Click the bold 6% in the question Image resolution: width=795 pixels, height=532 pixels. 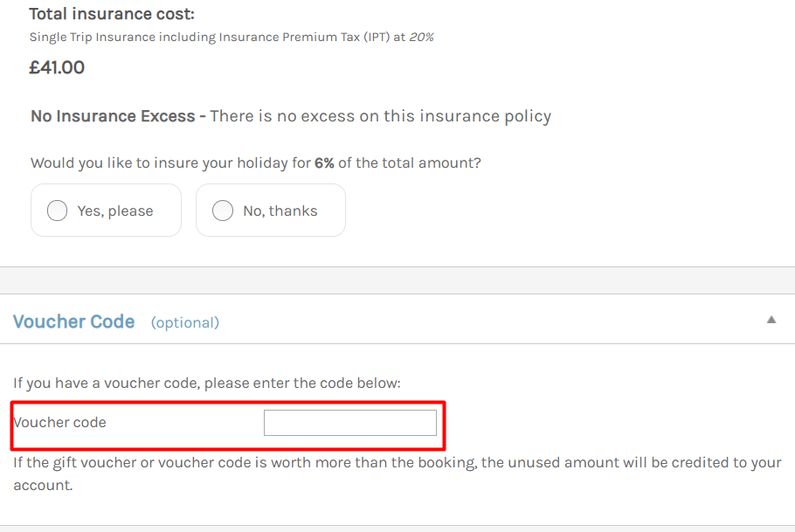(324, 162)
